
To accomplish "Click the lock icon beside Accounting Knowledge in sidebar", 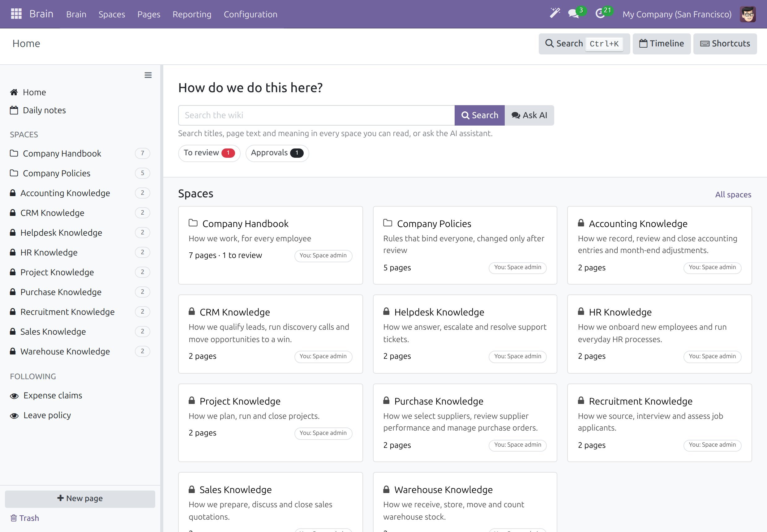I will click(13, 193).
